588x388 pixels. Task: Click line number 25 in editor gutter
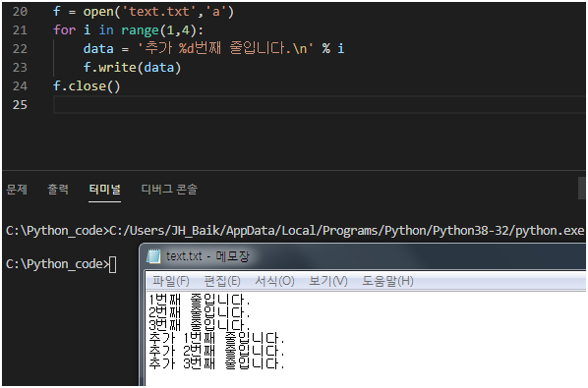click(x=20, y=105)
